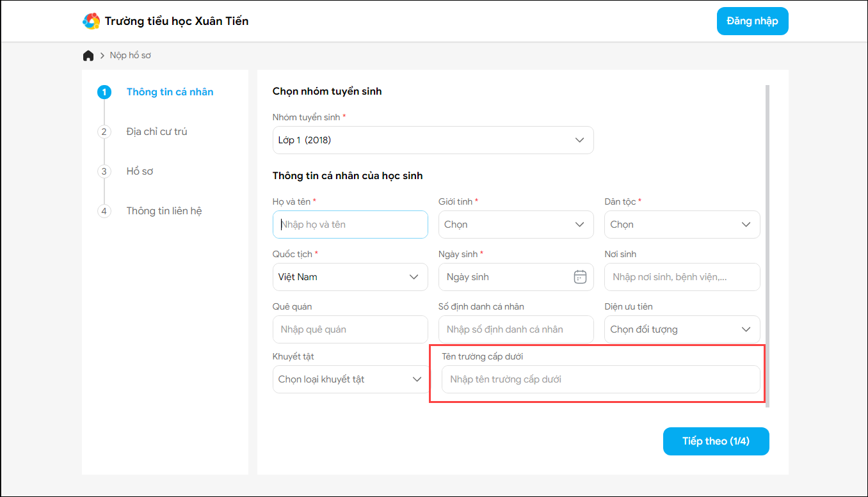Click the Xuân Tiến school logo
Viewport: 868px width, 497px height.
[x=92, y=21]
